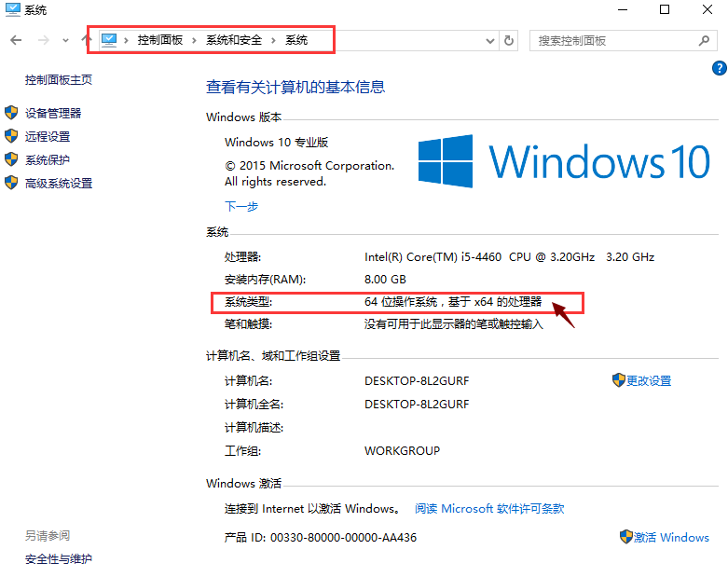This screenshot has height=577, width=728.
Task: Select full computer name value after 计算机全名:
Action: coord(417,405)
